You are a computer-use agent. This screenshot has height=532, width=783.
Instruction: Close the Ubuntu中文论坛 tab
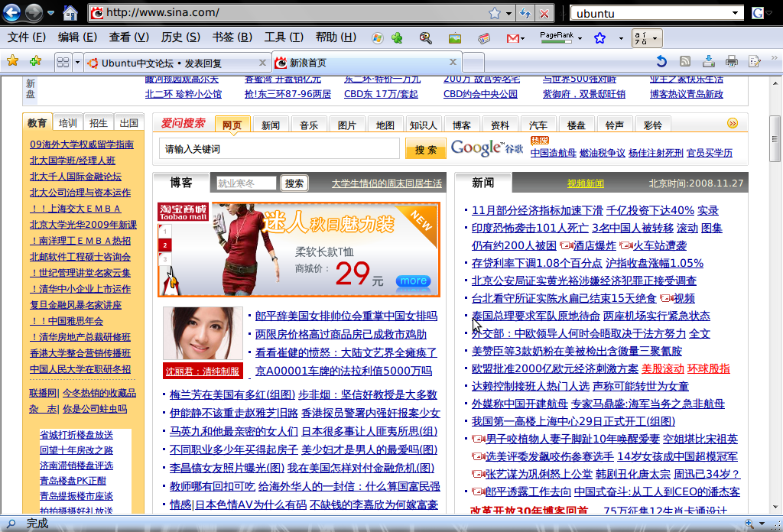pyautogui.click(x=262, y=63)
